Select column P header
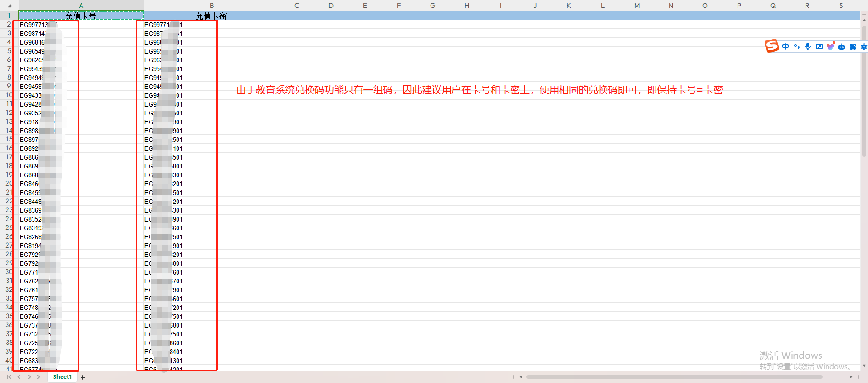This screenshot has width=868, height=383. pos(739,6)
